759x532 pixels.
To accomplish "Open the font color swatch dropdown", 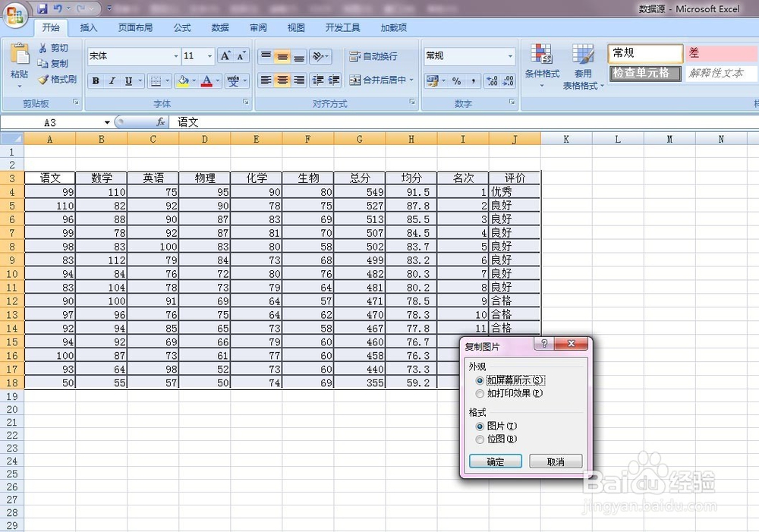I will (217, 80).
